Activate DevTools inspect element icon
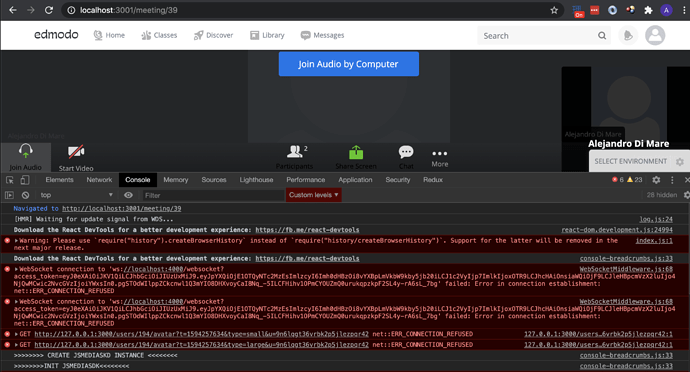 coord(10,180)
